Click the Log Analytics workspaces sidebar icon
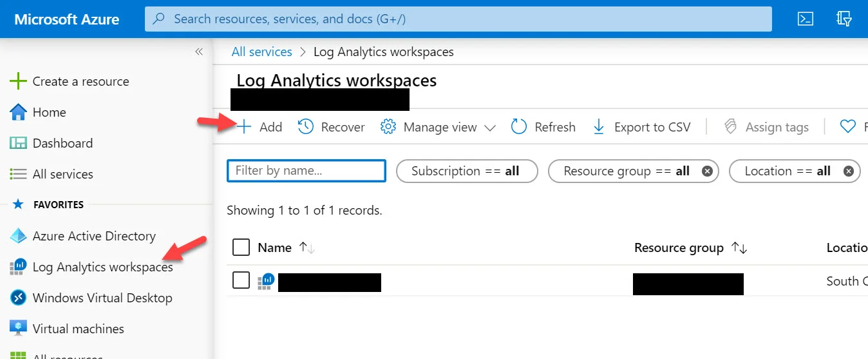The width and height of the screenshot is (868, 359). pyautogui.click(x=18, y=267)
